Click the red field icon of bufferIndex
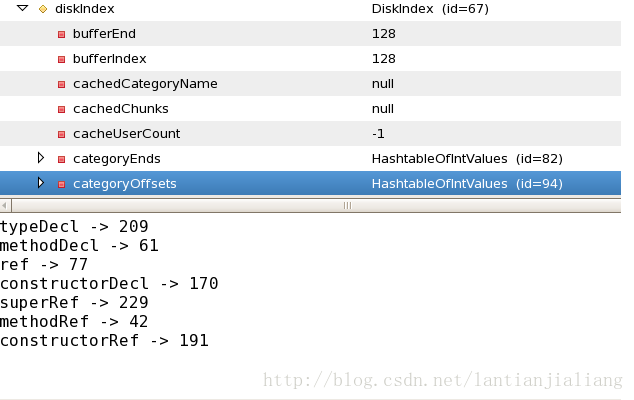 [x=61, y=59]
